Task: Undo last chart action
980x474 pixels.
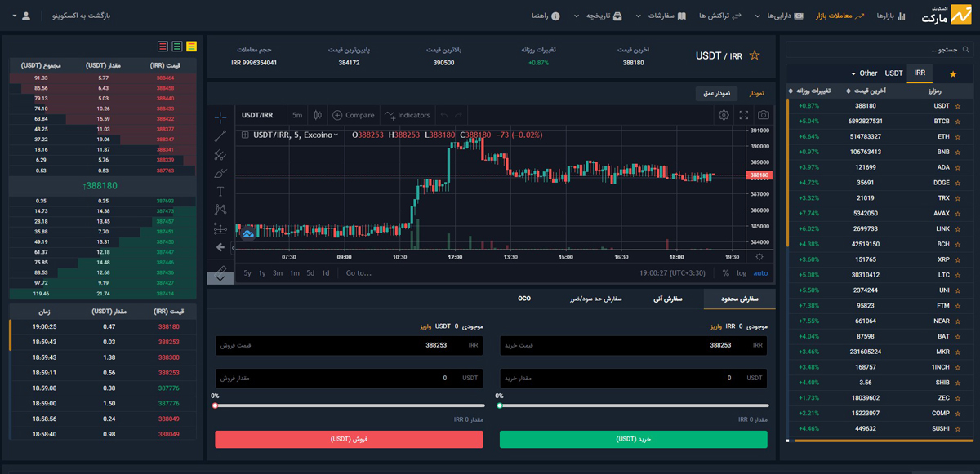Action: click(x=443, y=115)
